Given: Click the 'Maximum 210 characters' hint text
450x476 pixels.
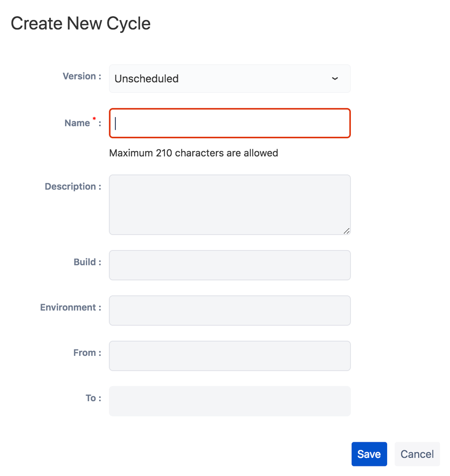Looking at the screenshot, I should (x=194, y=153).
